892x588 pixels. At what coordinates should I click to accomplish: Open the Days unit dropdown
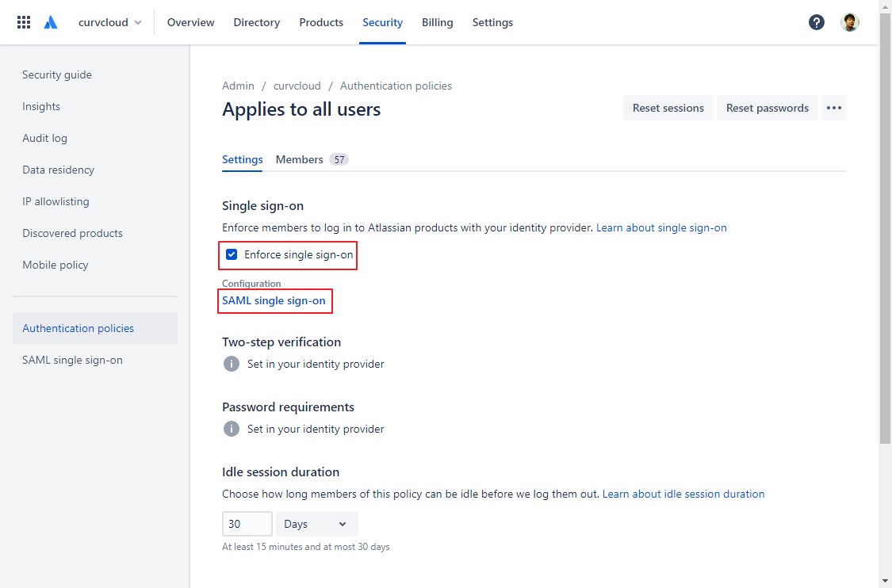point(317,524)
